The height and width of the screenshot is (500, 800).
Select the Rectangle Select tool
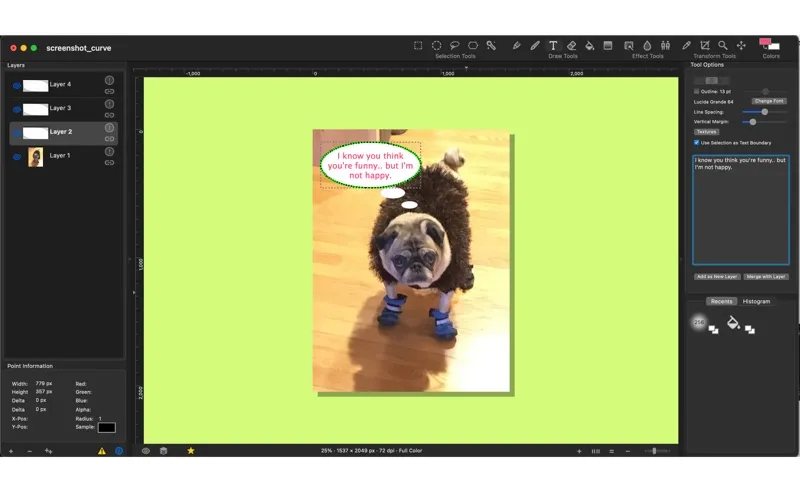pos(418,45)
